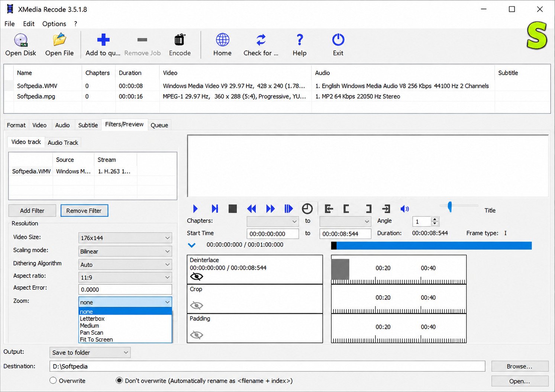Click the Exit power icon

[x=338, y=40]
